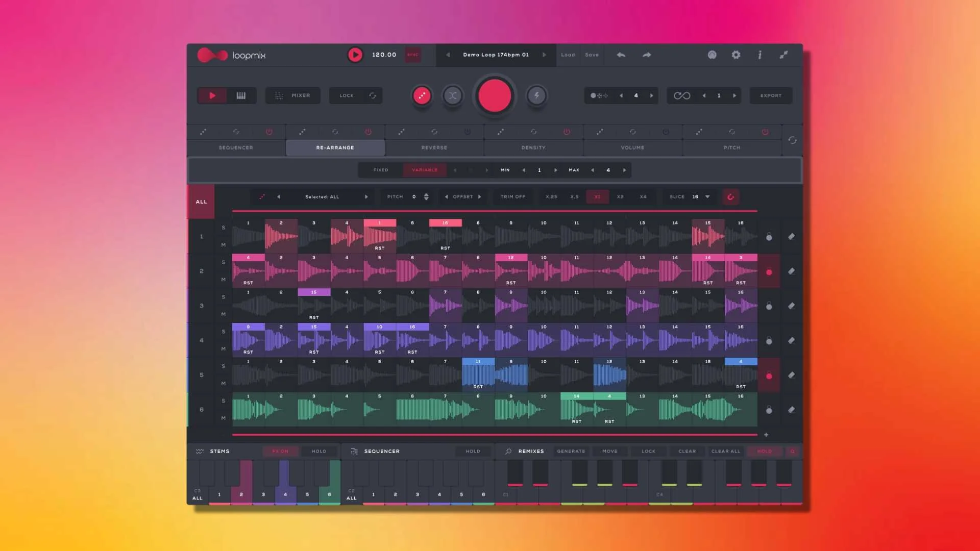Enable SYNC next to the tempo display
This screenshot has height=551, width=980.
coord(413,55)
